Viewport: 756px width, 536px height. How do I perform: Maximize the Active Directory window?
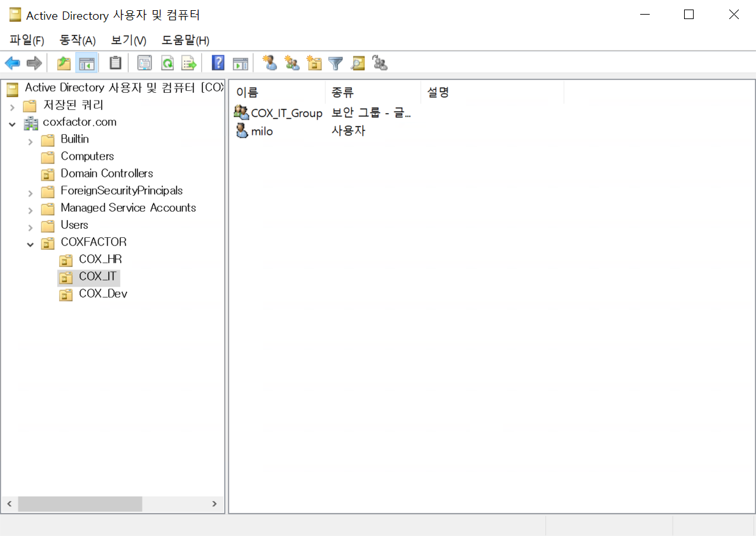pos(689,15)
